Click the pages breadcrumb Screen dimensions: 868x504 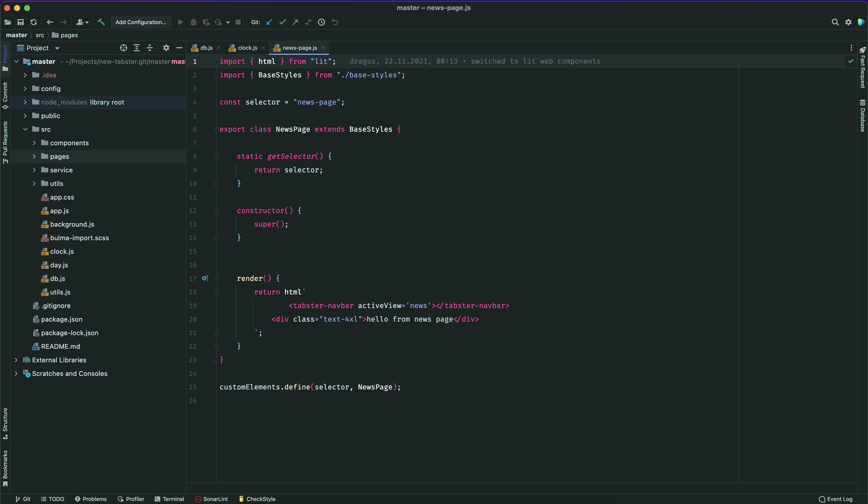pyautogui.click(x=69, y=35)
